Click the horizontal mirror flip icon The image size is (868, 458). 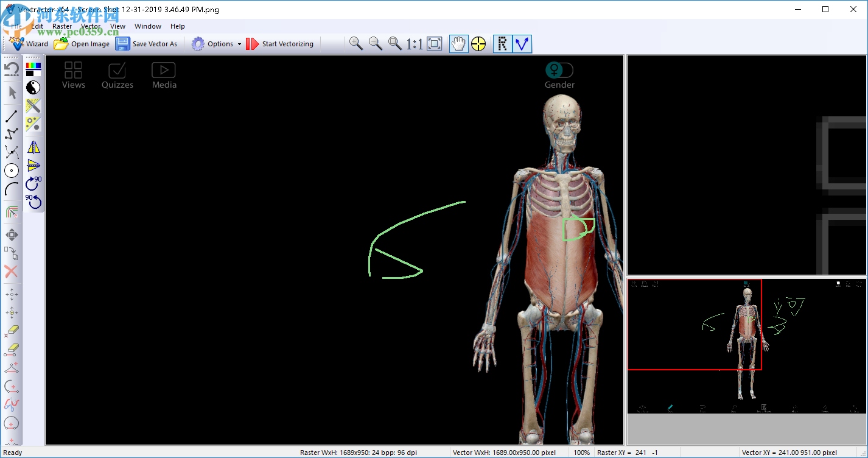click(x=33, y=147)
